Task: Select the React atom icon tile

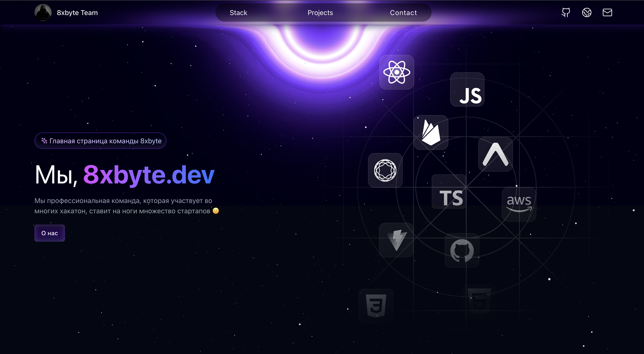Action: [x=397, y=72]
